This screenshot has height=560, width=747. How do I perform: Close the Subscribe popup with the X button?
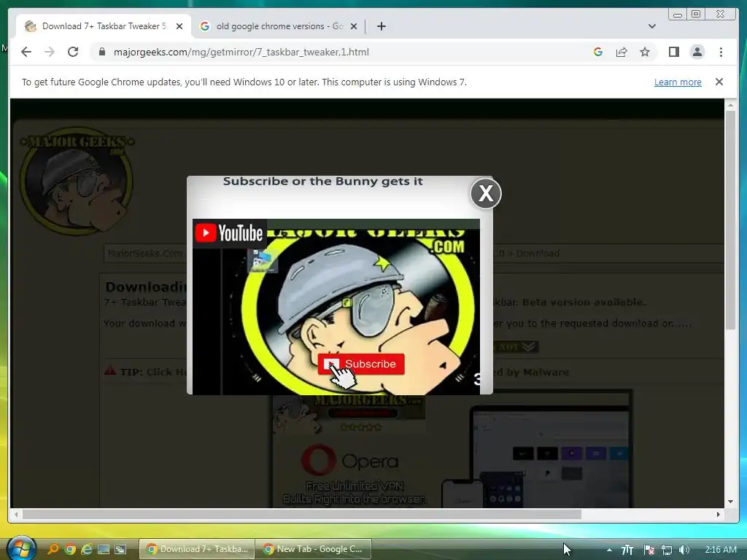[485, 193]
